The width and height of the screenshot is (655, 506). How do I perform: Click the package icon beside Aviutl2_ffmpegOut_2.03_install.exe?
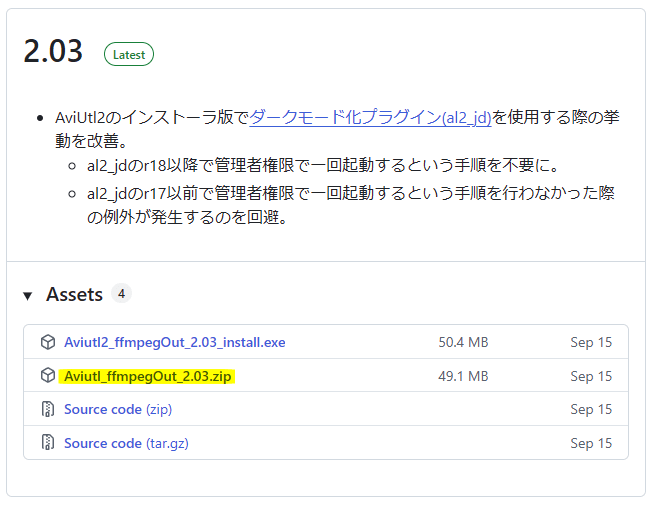click(x=47, y=343)
